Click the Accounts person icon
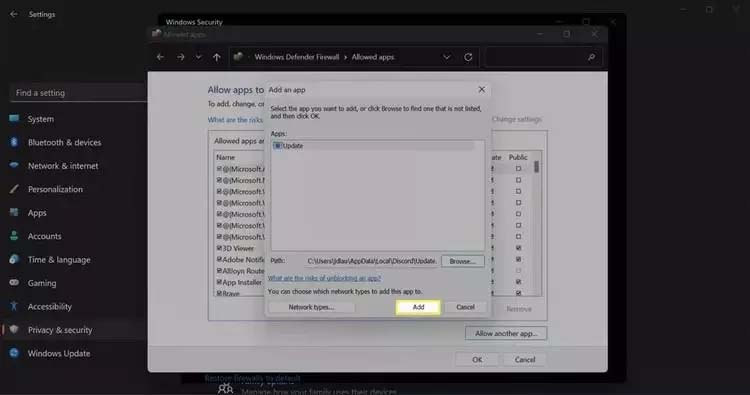The width and height of the screenshot is (750, 395). tap(14, 235)
